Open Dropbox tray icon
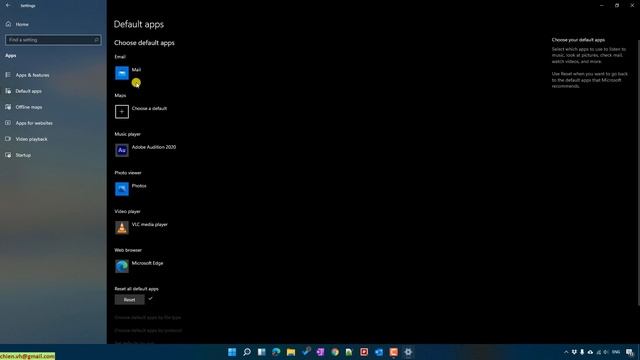640x360 pixels. coord(574,352)
